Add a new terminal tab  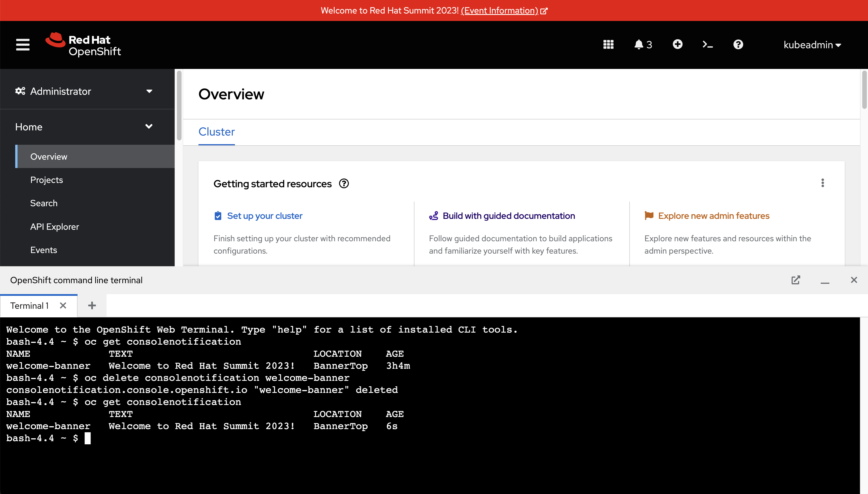(92, 306)
